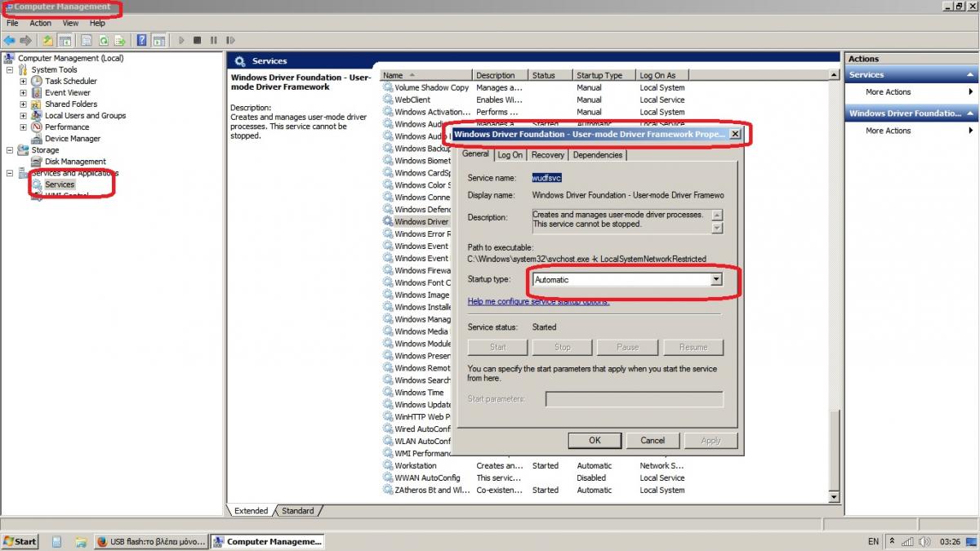Select the Extended view tab below list
The width and height of the screenshot is (980, 551).
tap(251, 511)
